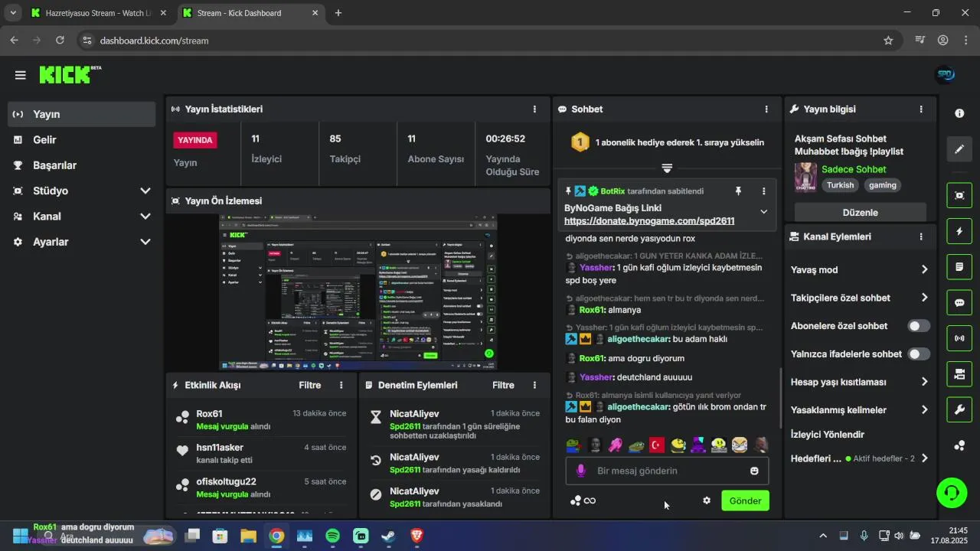This screenshot has height=551, width=980.
Task: Open Kanal Eylemleri three-dot menu
Action: (921, 236)
